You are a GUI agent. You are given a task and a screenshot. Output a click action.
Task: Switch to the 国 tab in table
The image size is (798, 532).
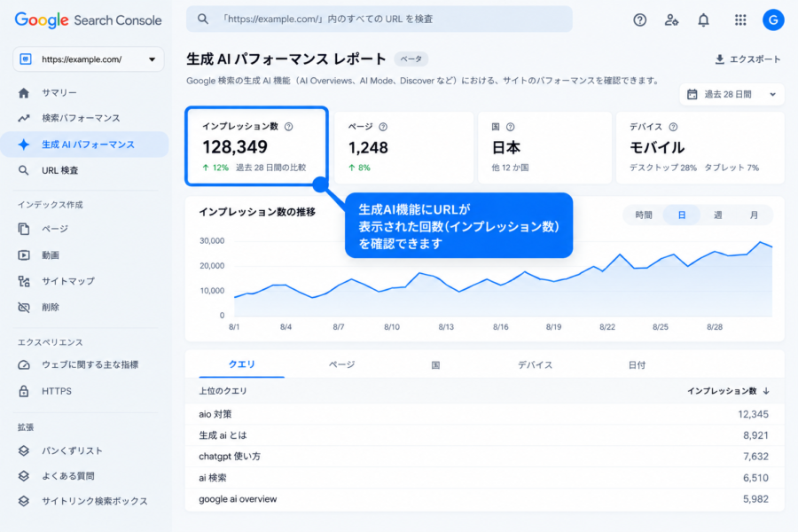pyautogui.click(x=435, y=365)
